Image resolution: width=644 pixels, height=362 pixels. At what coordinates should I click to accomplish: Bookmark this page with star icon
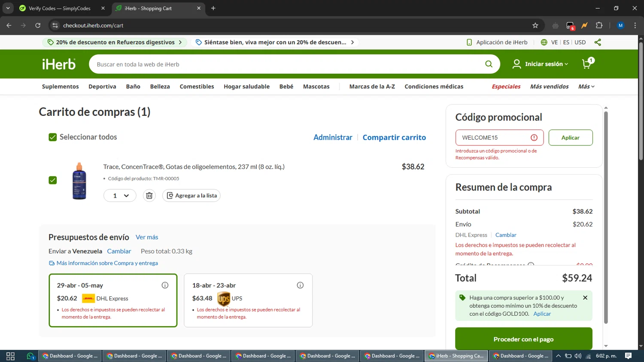(x=535, y=25)
